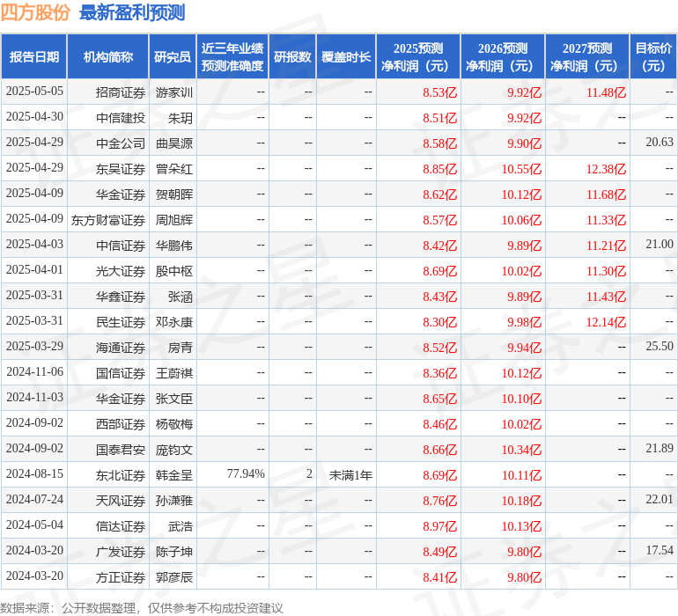
Task: Click the 最新盈利预测 heading text
Action: 132,12
